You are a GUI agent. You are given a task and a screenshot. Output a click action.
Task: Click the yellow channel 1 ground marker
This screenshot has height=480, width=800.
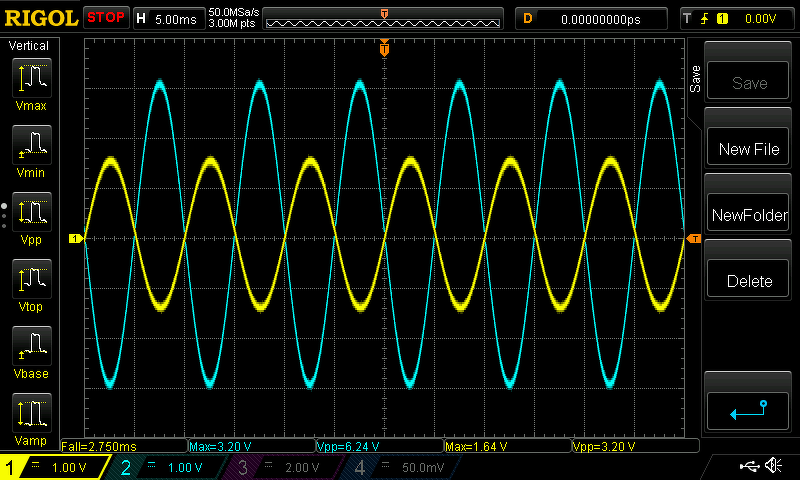point(76,239)
